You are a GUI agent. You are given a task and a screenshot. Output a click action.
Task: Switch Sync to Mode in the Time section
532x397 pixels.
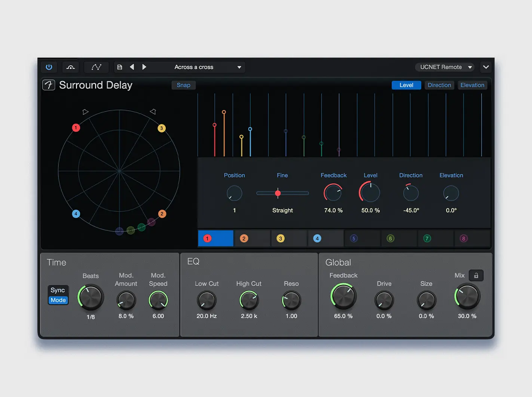[x=58, y=300]
